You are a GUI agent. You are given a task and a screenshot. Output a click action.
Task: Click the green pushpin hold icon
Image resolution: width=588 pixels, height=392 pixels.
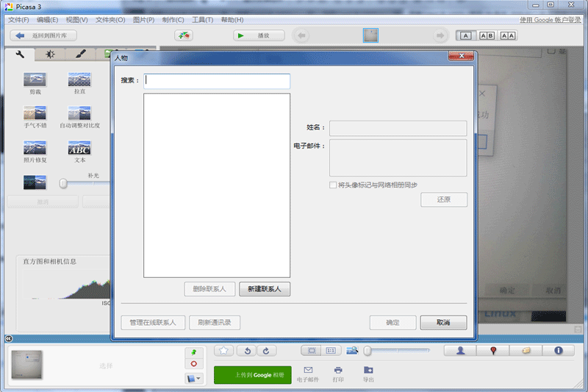[x=194, y=352]
